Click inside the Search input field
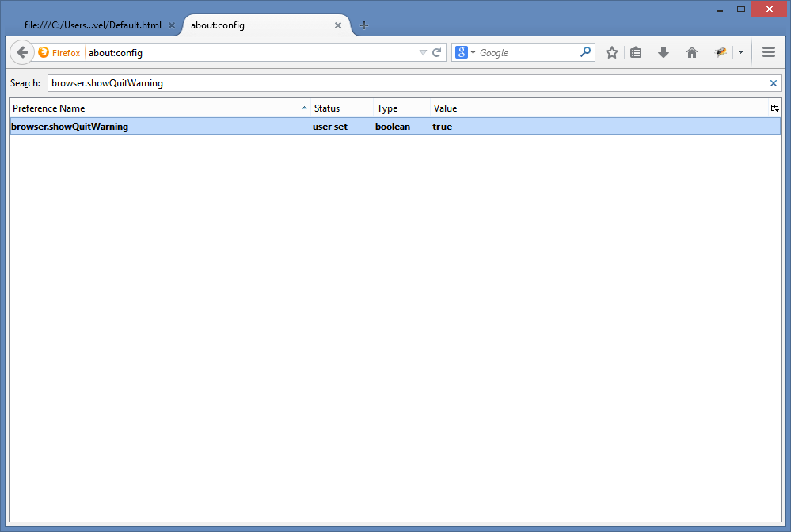The height and width of the screenshot is (532, 791). 317,82
